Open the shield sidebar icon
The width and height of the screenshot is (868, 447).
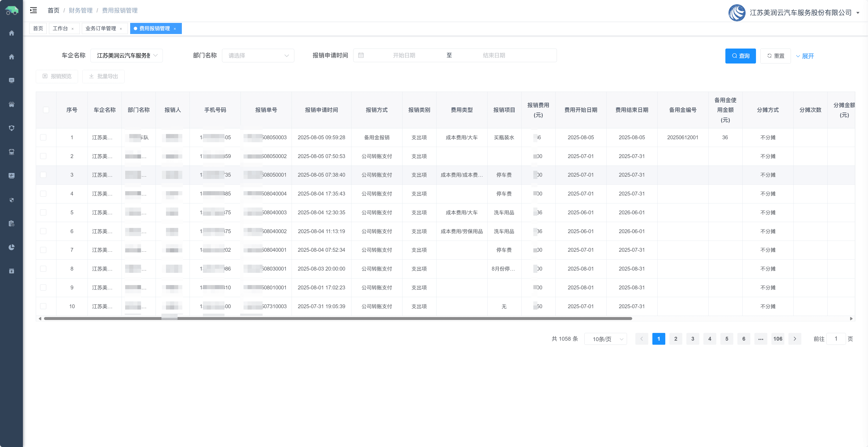pos(12,200)
